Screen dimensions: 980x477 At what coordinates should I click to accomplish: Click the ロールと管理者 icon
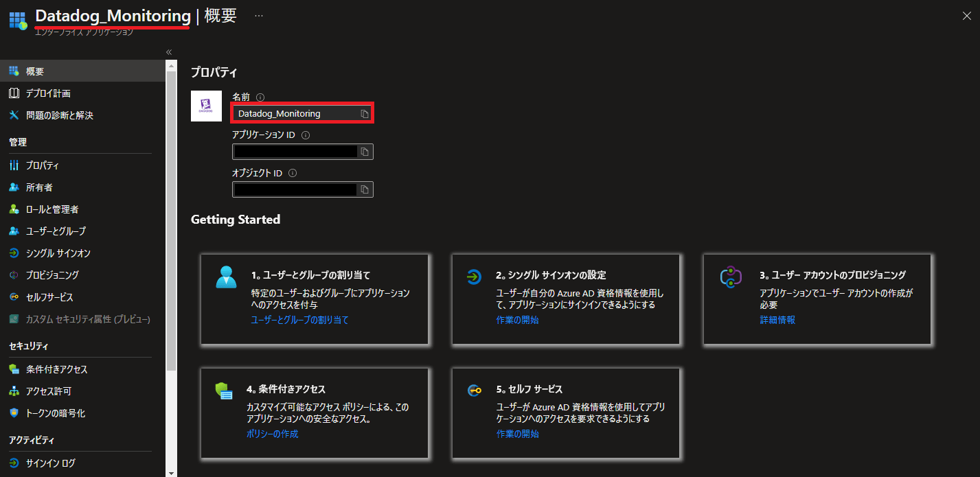point(14,209)
